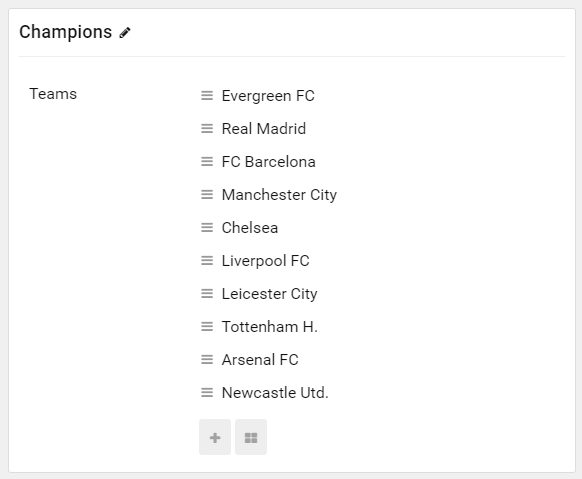Click the grid button below the team list

click(x=251, y=437)
